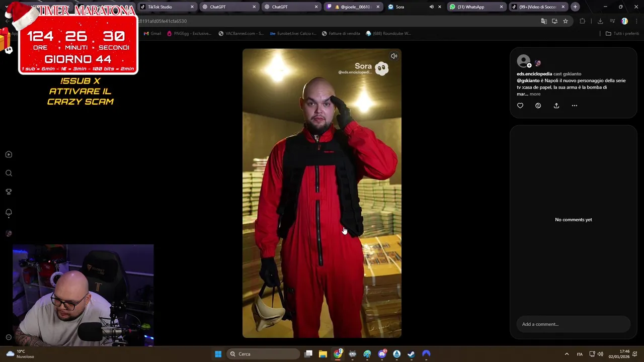Close the TikTok Studio tab
Image resolution: width=644 pixels, height=362 pixels.
coord(192,7)
